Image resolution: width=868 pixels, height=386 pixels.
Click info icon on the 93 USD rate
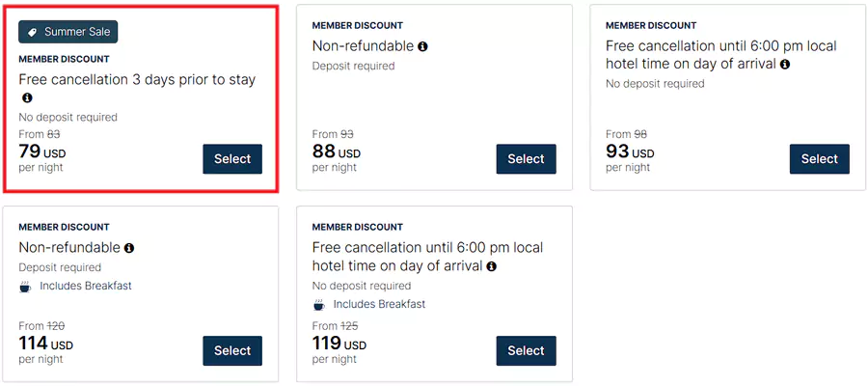pos(785,65)
